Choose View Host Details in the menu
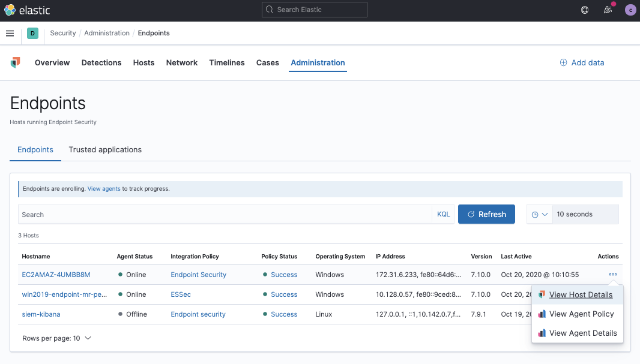640x364 pixels. click(579, 294)
